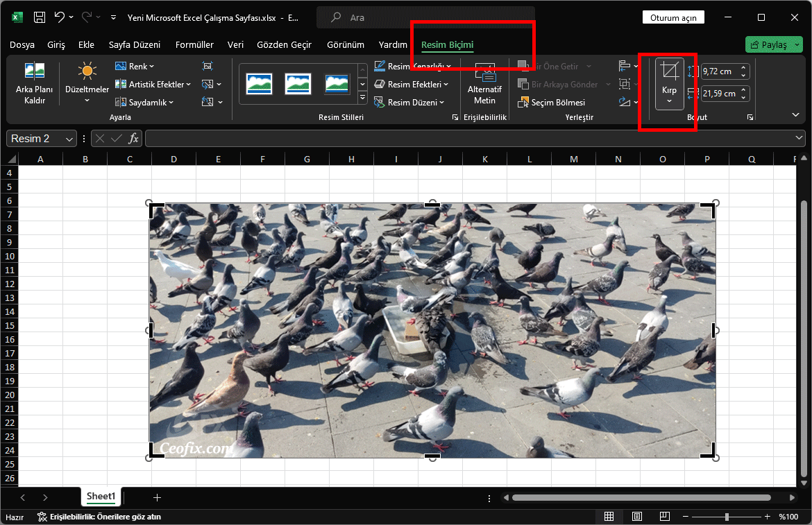812x525 pixels.
Task: Click zoom in plus button
Action: coord(768,517)
